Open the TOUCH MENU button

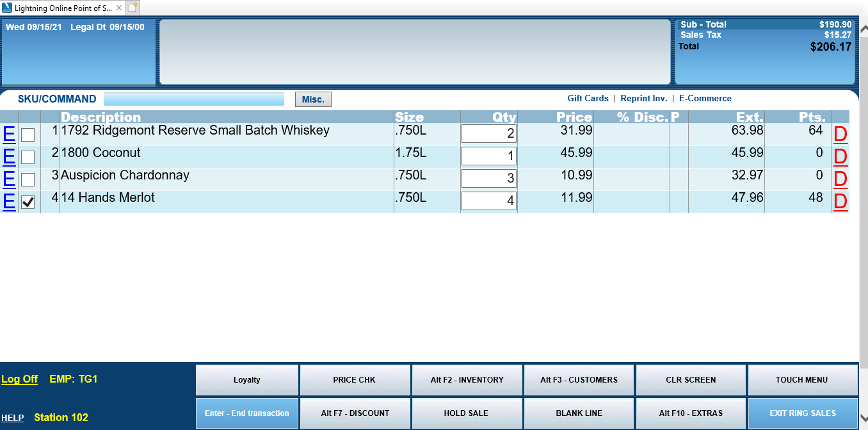802,380
